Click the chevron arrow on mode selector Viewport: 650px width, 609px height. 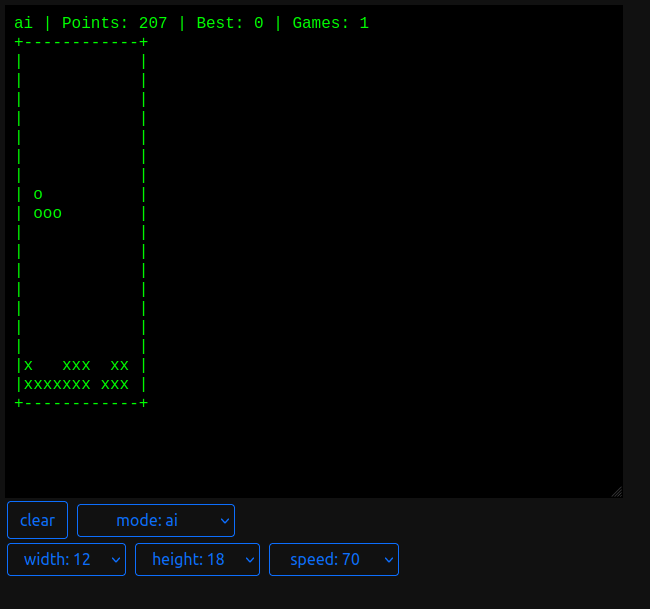pos(223,520)
